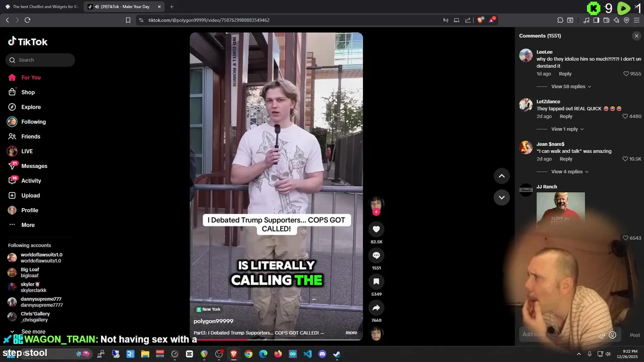This screenshot has height=362, width=644.
Task: Like the video with heart icon
Action: point(376,229)
